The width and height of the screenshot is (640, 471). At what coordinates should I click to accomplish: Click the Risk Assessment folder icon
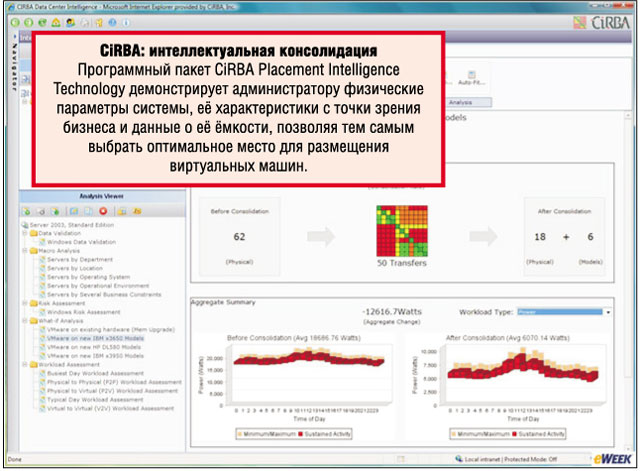pyautogui.click(x=34, y=304)
